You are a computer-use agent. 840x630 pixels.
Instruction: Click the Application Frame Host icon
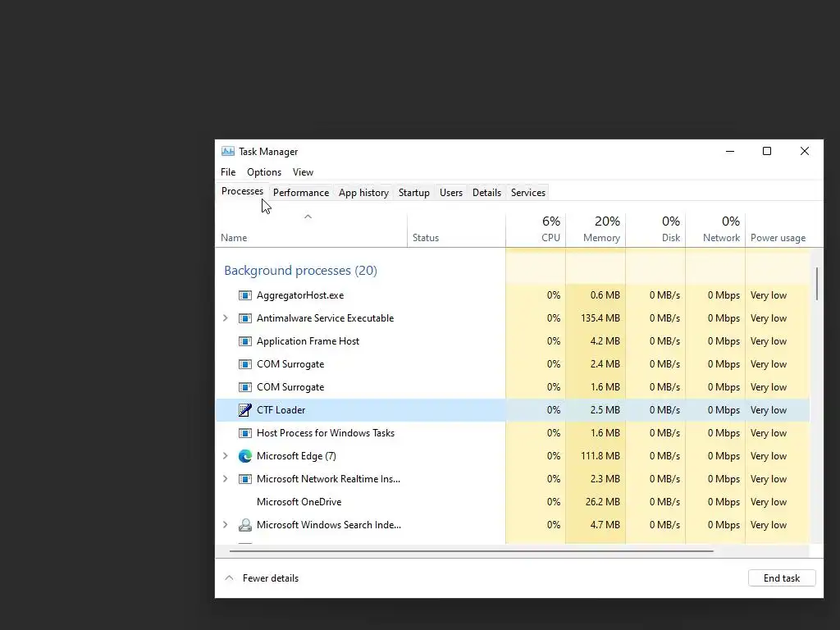pos(244,341)
